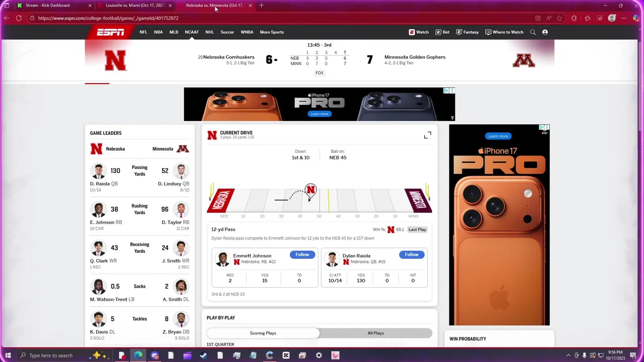Open CapCut icon in the taskbar
The image size is (644, 362).
click(x=286, y=355)
